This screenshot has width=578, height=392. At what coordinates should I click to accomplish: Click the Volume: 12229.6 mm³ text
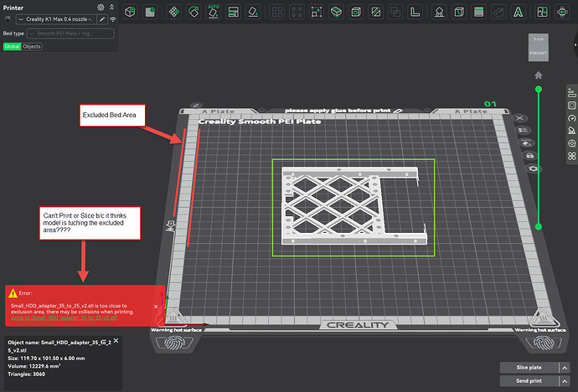34,366
